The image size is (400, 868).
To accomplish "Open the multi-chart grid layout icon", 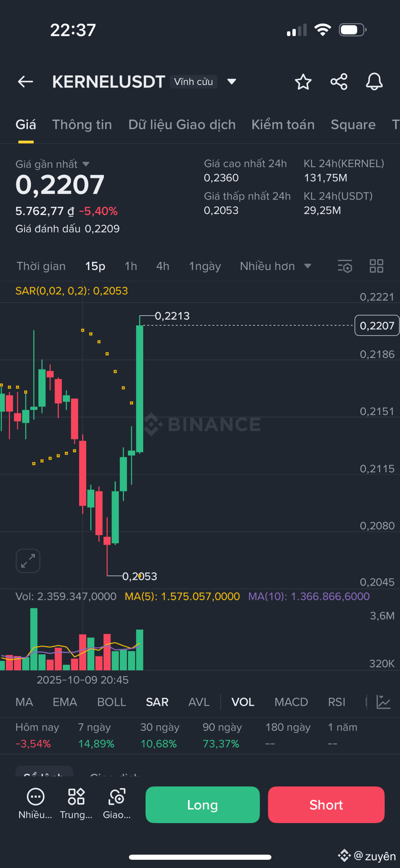I will (376, 266).
